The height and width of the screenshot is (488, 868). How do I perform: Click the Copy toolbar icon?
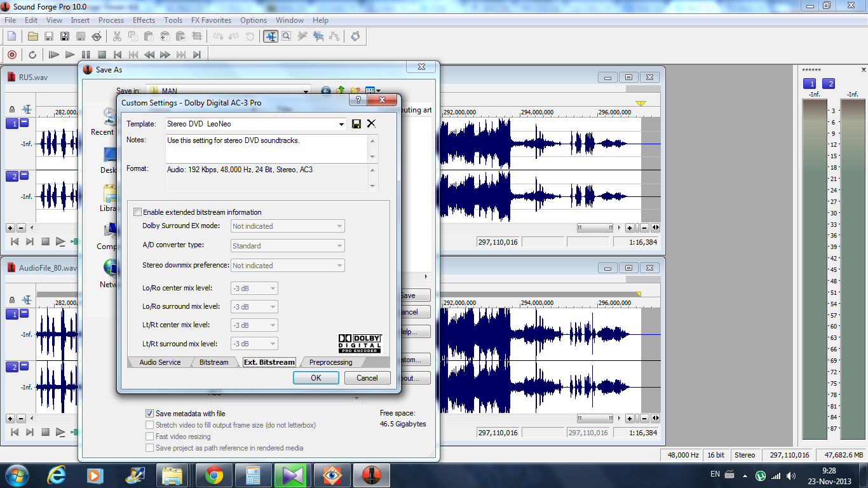[133, 36]
